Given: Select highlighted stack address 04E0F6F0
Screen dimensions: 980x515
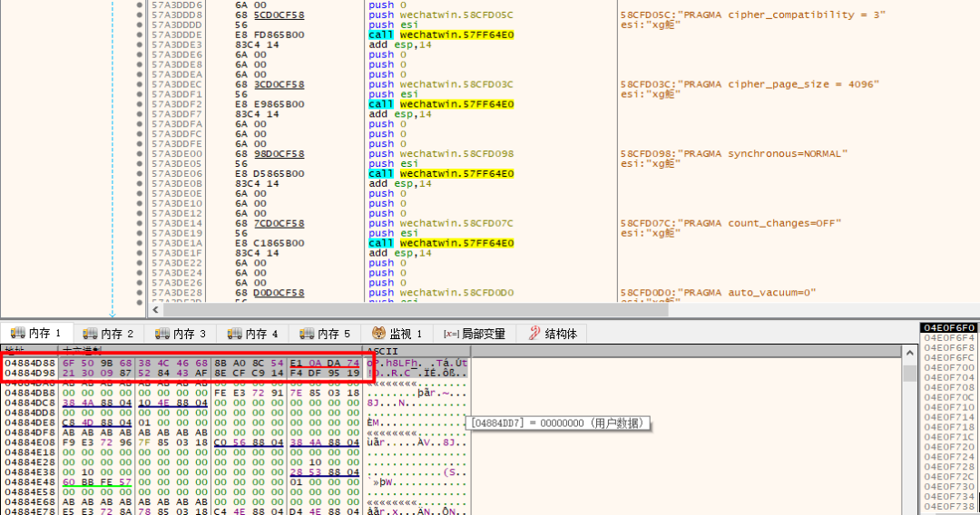Looking at the screenshot, I should (x=949, y=327).
